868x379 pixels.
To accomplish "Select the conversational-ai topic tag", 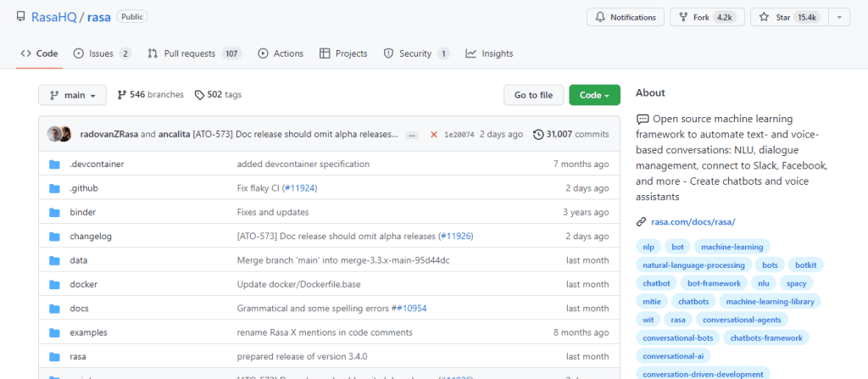I will 673,356.
